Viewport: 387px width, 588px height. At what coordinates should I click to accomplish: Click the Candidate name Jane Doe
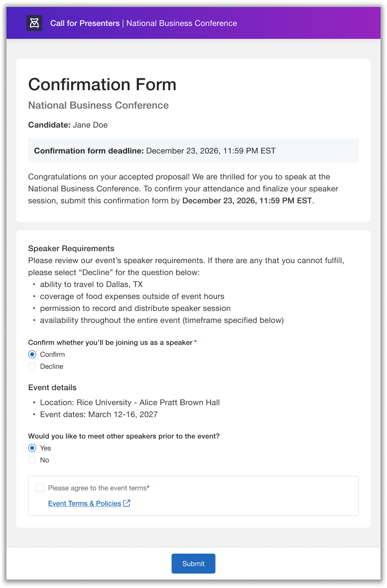click(x=90, y=125)
